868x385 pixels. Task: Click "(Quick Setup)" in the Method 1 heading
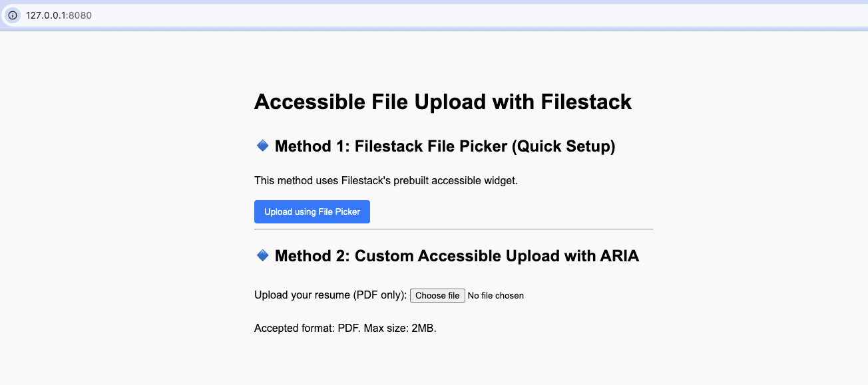(563, 146)
